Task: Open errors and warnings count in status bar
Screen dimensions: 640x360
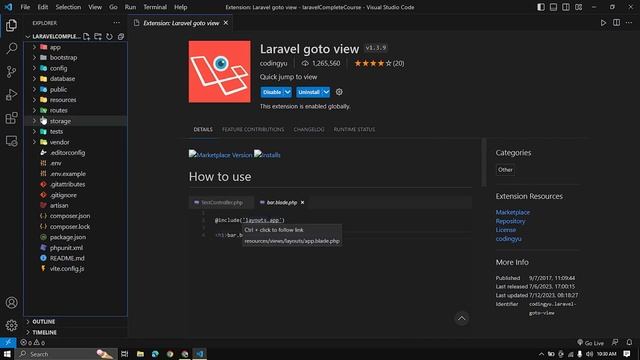Action: 32,342
